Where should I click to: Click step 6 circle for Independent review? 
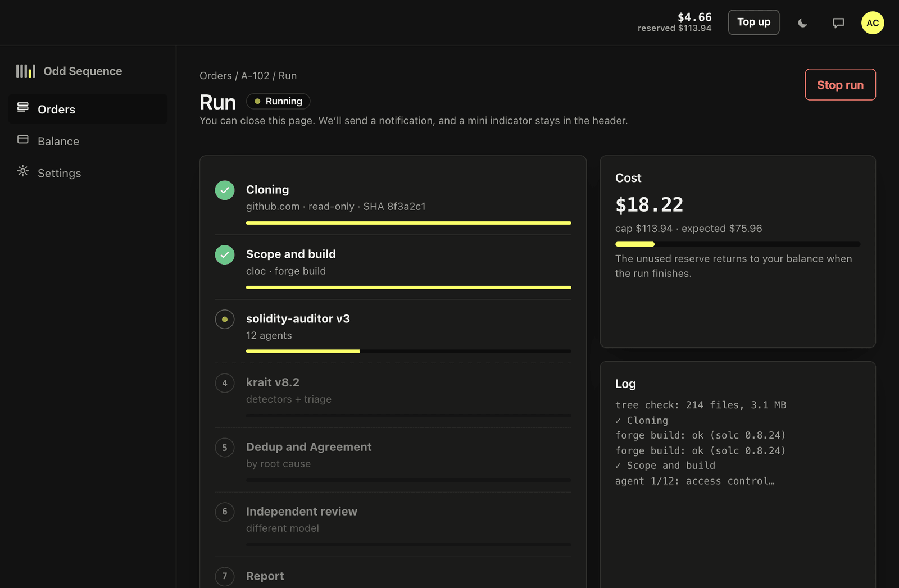coord(225,512)
